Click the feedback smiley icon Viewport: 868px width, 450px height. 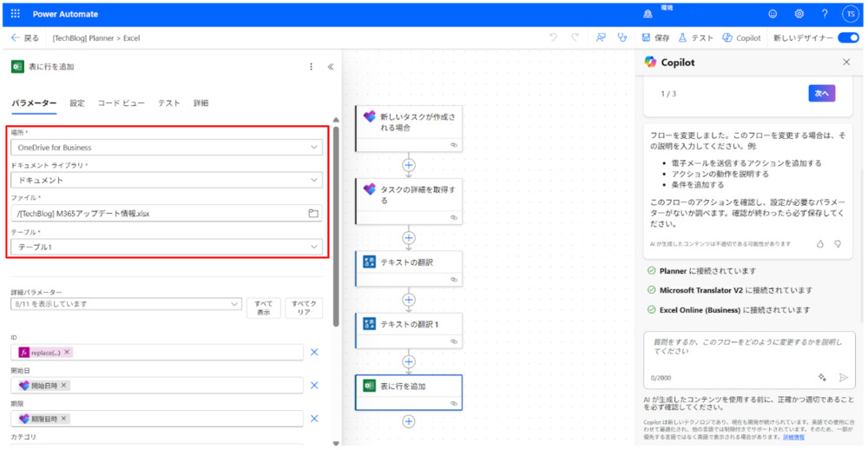[x=773, y=15]
